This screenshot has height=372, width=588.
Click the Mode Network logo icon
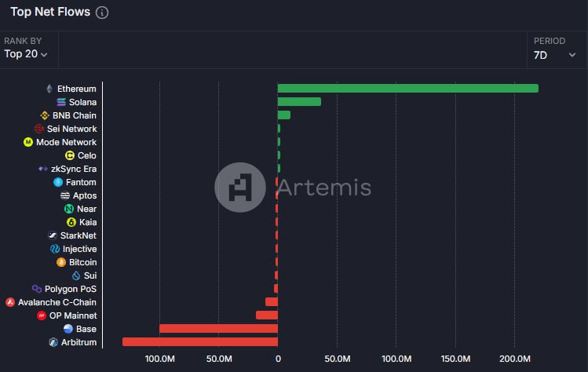pyautogui.click(x=28, y=142)
